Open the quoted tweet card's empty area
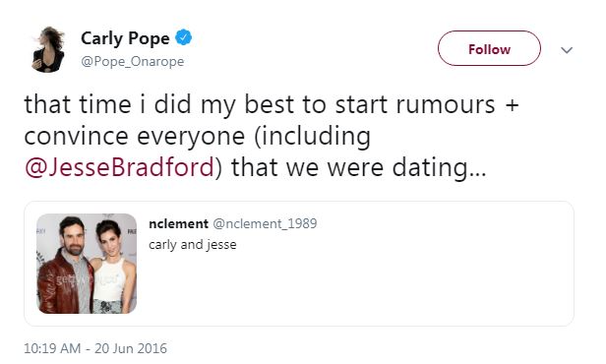This screenshot has height=364, width=606. [x=387, y=286]
